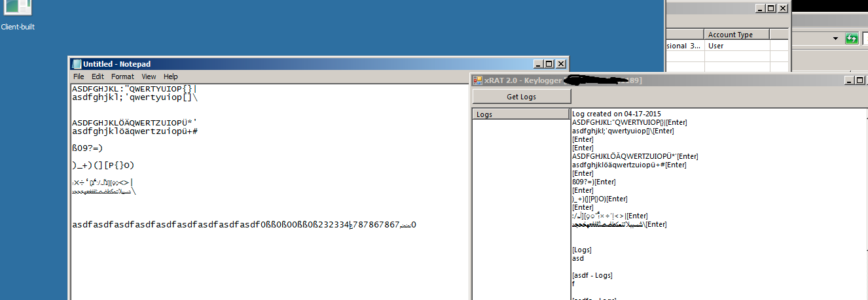Viewport: 868px width, 300px height.
Task: Click the ')_+)(][P{}O)' line in Notepad
Action: (x=103, y=165)
